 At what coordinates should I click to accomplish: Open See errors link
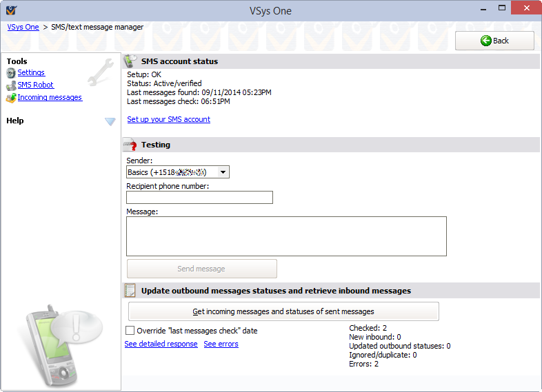221,344
